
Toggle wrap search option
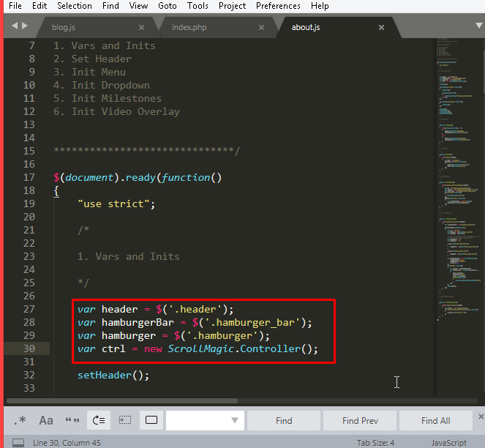pos(99,420)
